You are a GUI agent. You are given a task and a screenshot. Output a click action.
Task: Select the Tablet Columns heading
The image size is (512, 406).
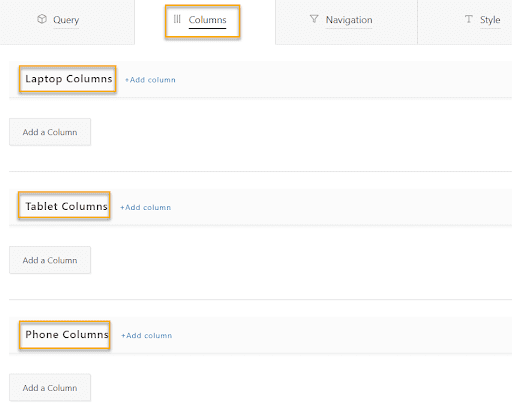tap(66, 206)
